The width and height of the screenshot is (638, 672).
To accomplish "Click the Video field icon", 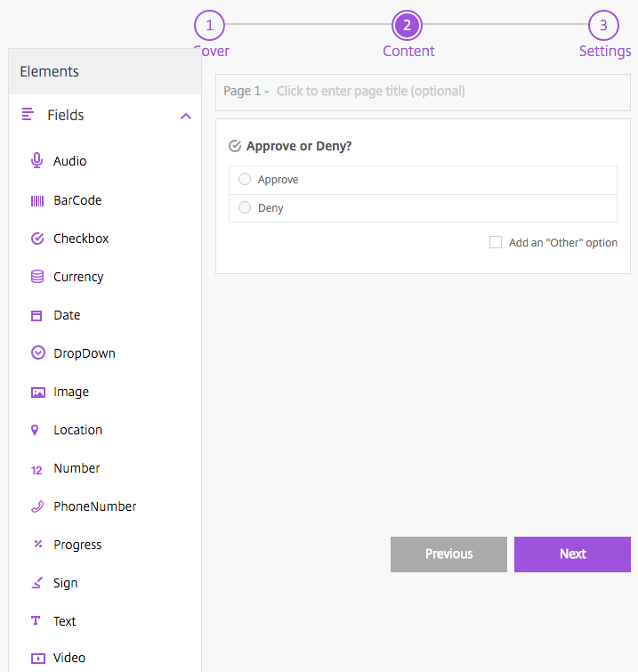I will [x=37, y=658].
